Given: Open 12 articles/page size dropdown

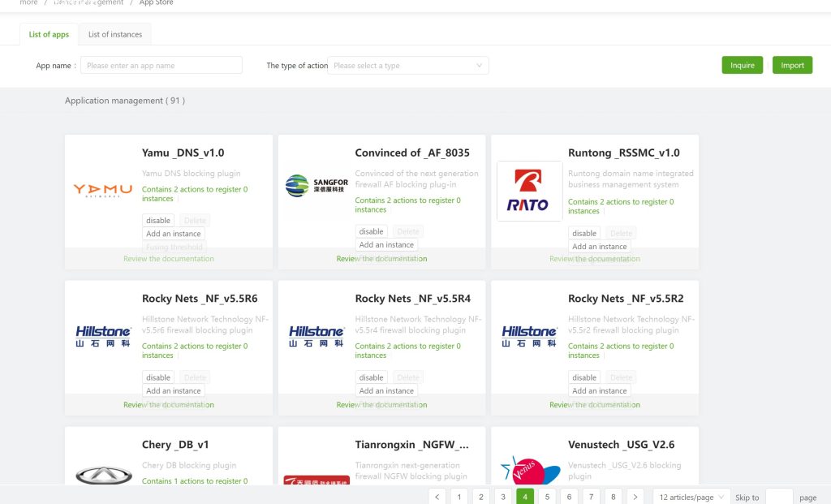Looking at the screenshot, I should 691,497.
